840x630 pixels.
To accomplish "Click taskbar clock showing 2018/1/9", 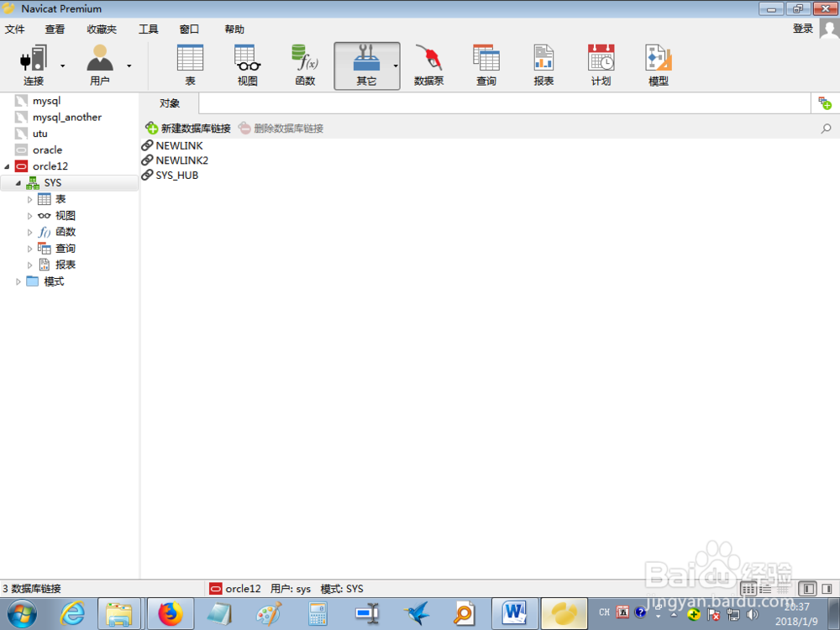I will click(796, 614).
